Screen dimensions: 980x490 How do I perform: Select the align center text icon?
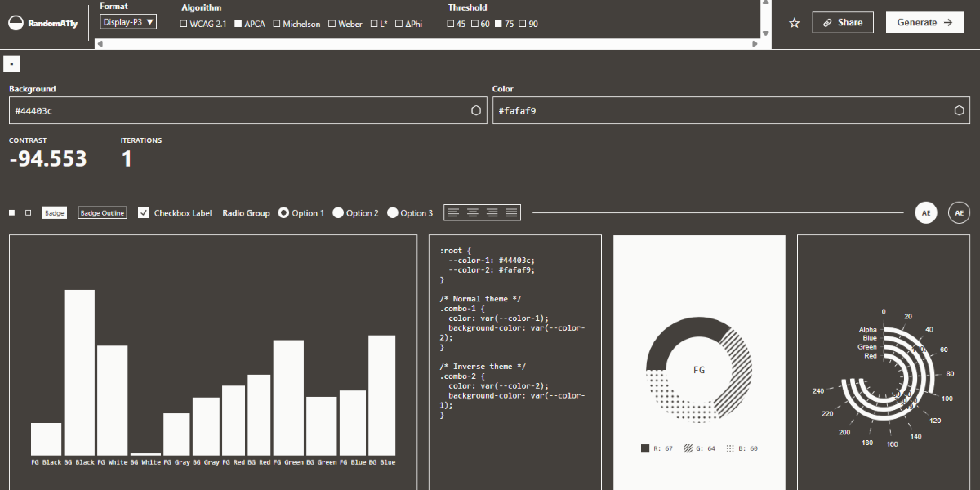coord(473,212)
